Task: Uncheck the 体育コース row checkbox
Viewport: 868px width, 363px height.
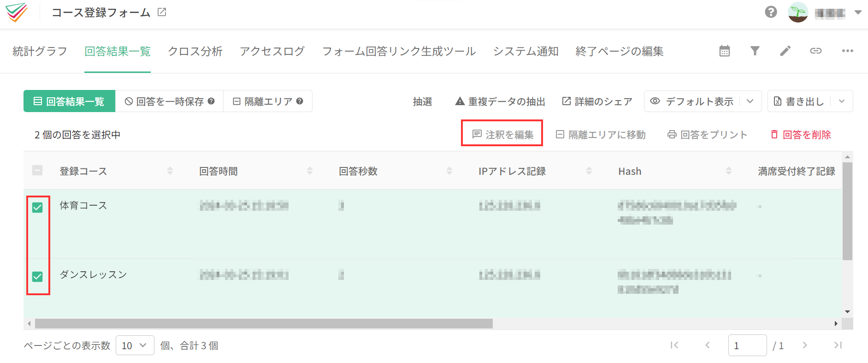Action: pos(37,208)
